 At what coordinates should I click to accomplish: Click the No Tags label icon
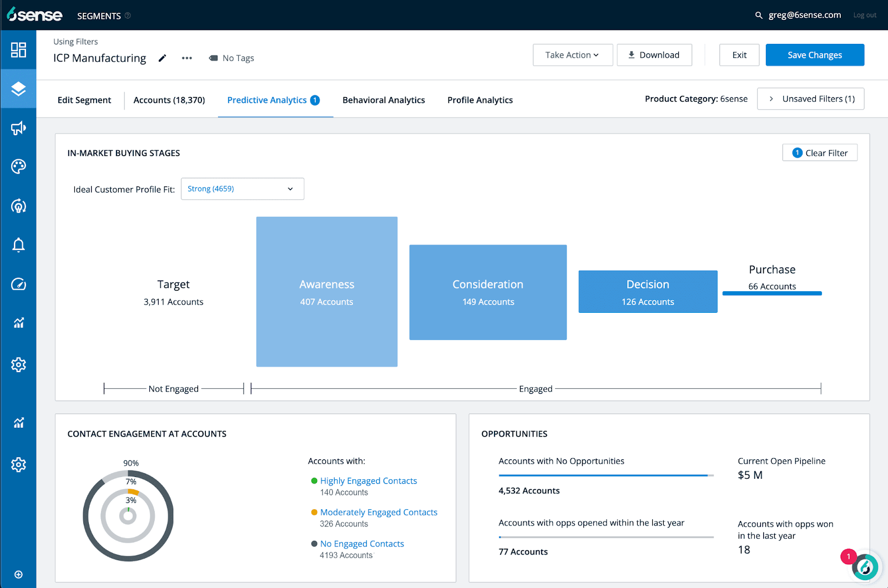213,58
